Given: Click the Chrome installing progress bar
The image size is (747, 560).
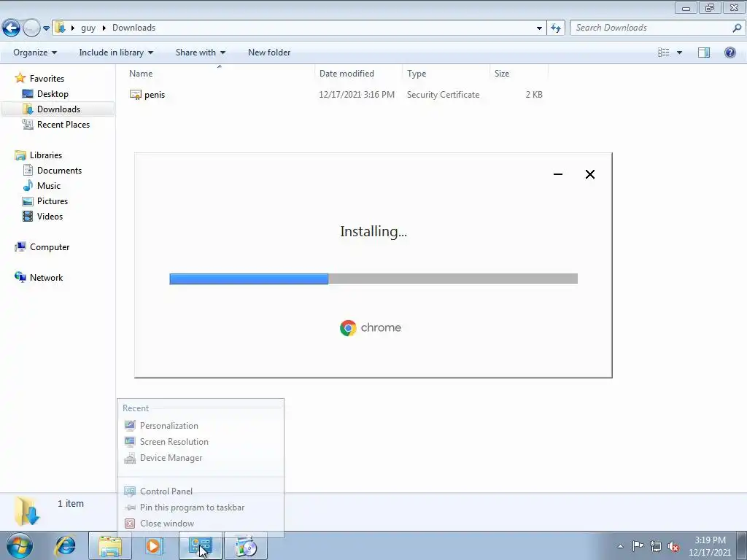Looking at the screenshot, I should [x=373, y=279].
